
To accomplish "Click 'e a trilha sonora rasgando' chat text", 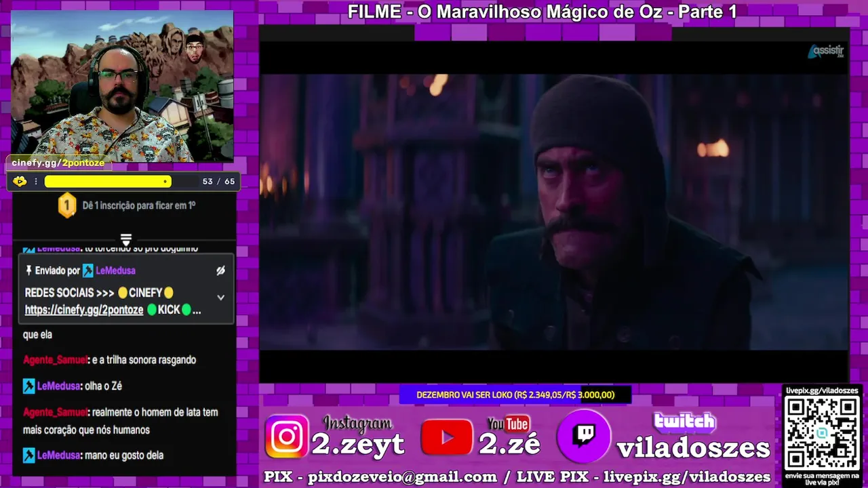I will [143, 360].
